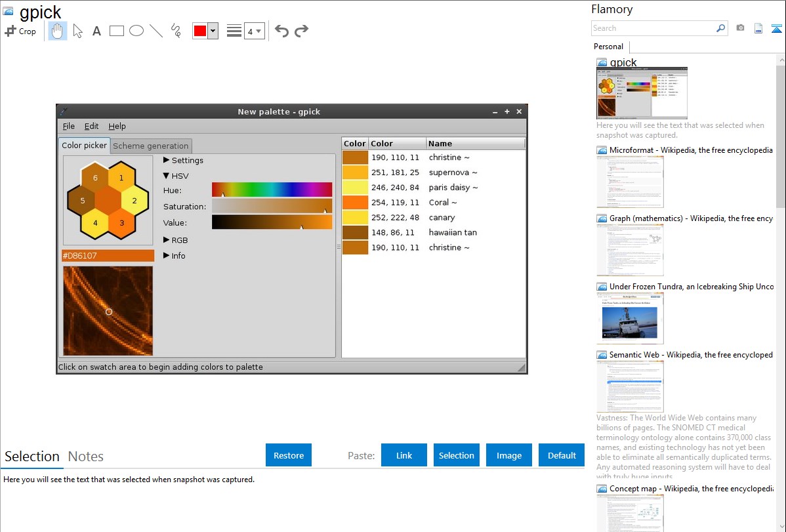Activate the hand pan tool
This screenshot has height=532, width=786.
click(58, 31)
